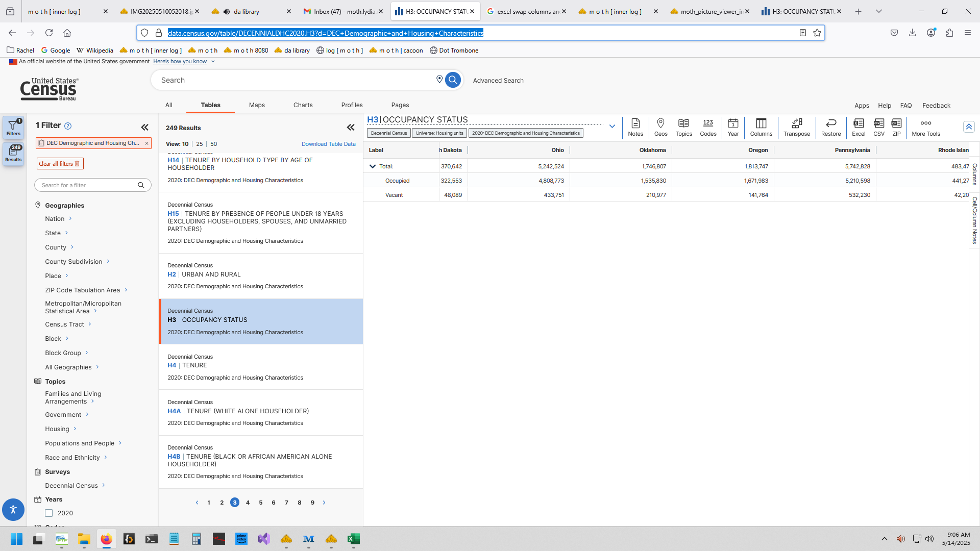Remove the DEC Demographic and Housing filter chip
Screen dimensions: 980x551
point(146,143)
